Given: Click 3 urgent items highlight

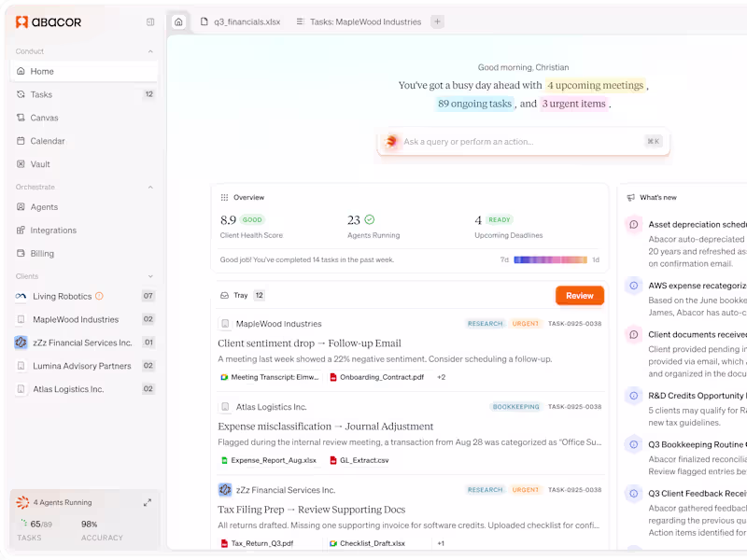Looking at the screenshot, I should 574,104.
